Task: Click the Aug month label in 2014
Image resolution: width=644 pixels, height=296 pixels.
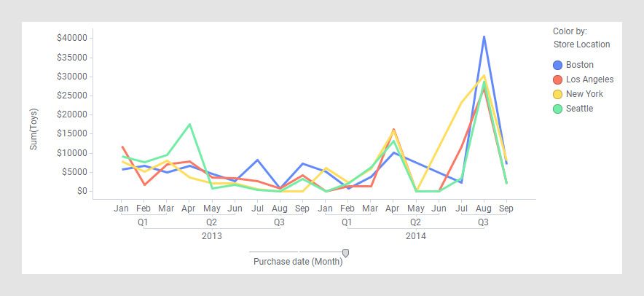Action: coord(484,209)
